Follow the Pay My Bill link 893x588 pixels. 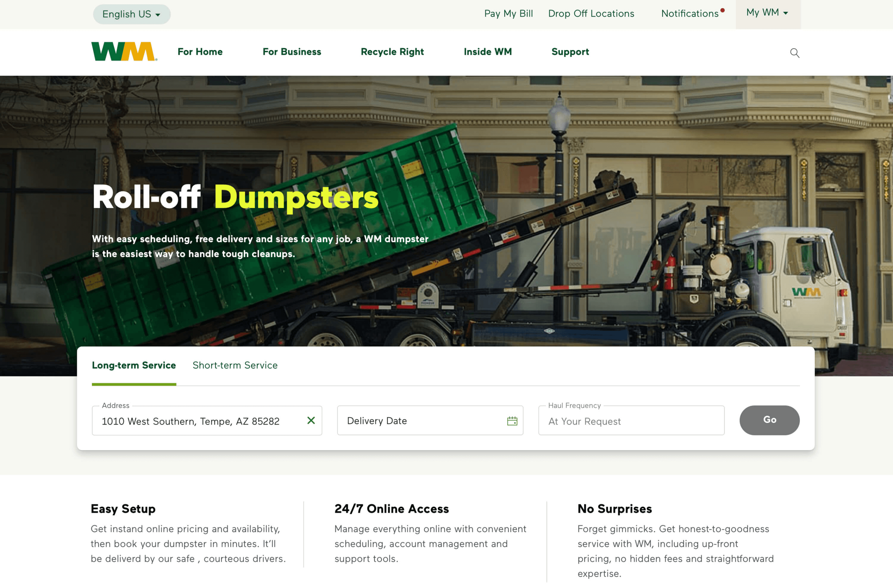click(x=508, y=13)
